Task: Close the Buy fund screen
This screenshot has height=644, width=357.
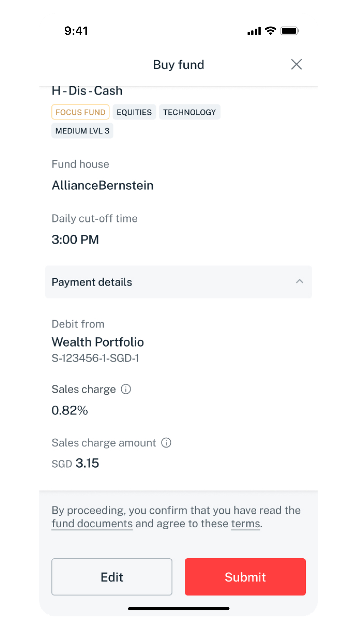Action: point(296,64)
